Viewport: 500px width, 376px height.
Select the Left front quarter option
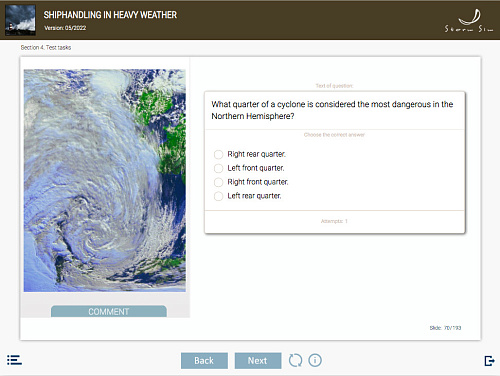[218, 168]
